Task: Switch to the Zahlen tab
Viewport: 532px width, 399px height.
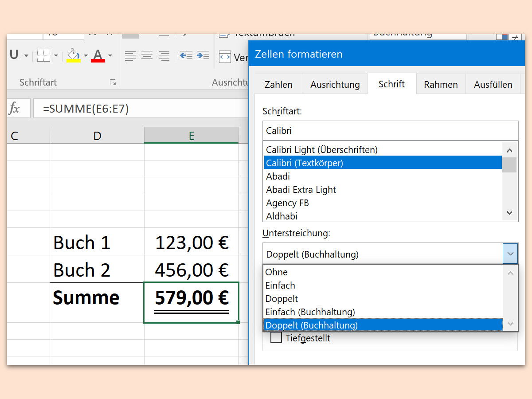Action: (278, 84)
